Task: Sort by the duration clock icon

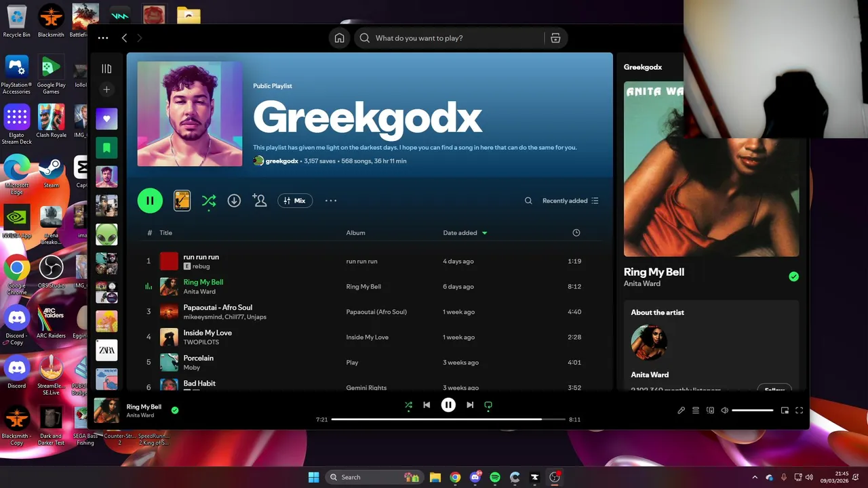Action: point(576,232)
